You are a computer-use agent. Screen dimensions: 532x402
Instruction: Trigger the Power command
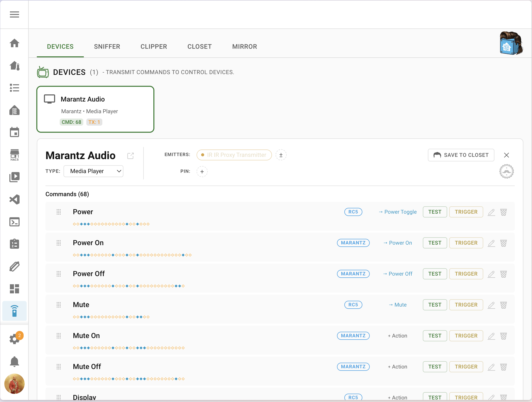point(466,212)
